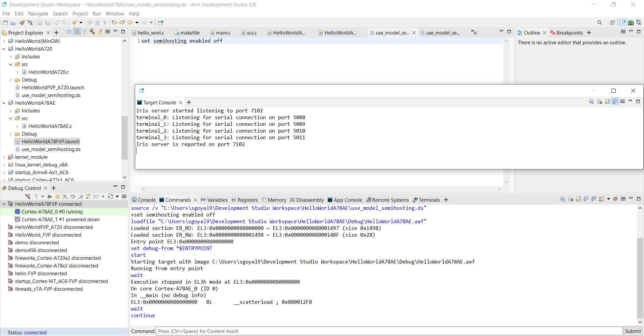Close the use_model_se... active editor tab
This screenshot has width=644, height=336.
414,33
